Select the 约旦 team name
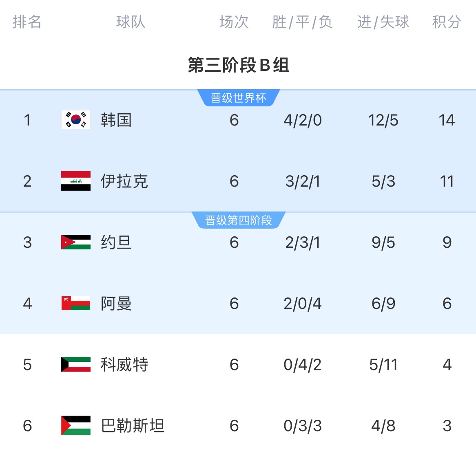This screenshot has width=476, height=456. click(x=116, y=242)
